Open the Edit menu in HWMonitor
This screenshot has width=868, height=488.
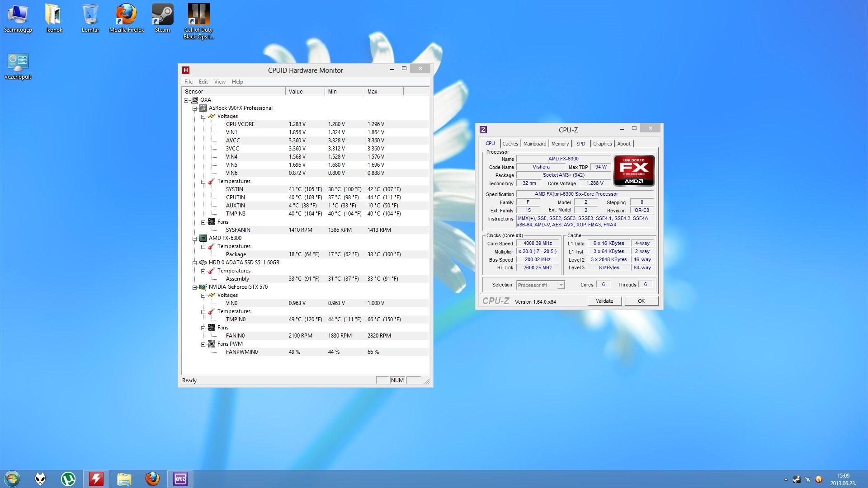(x=203, y=82)
